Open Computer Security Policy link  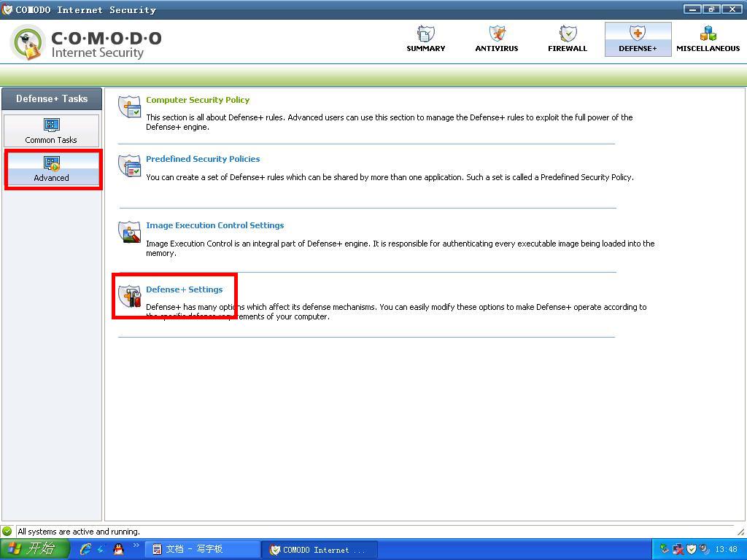pos(198,100)
